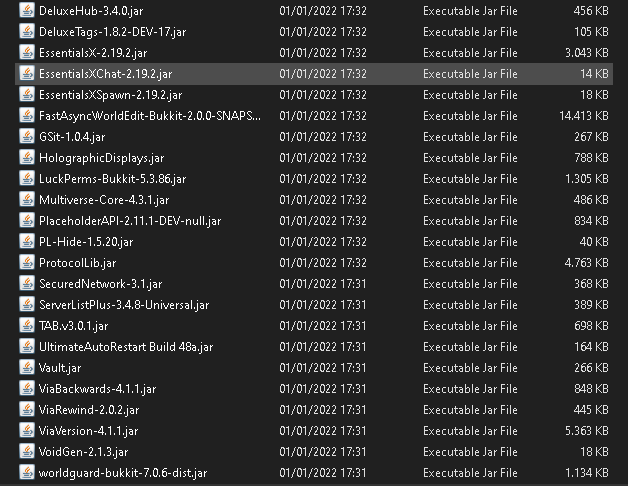The image size is (628, 486).
Task: Click the 18 KB size of VoidGen-2.1.3.jar
Action: (x=594, y=452)
